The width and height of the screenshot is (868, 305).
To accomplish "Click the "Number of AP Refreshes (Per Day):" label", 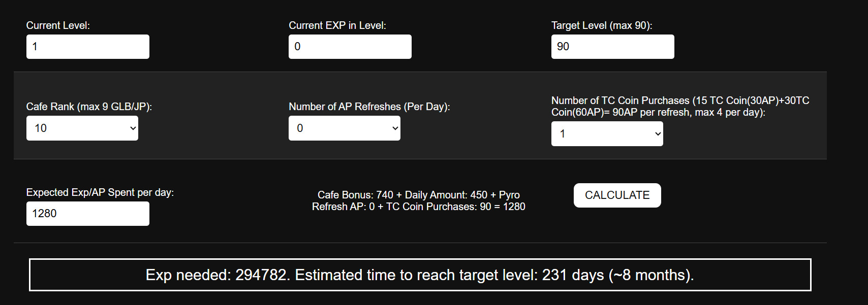I will coord(369,107).
